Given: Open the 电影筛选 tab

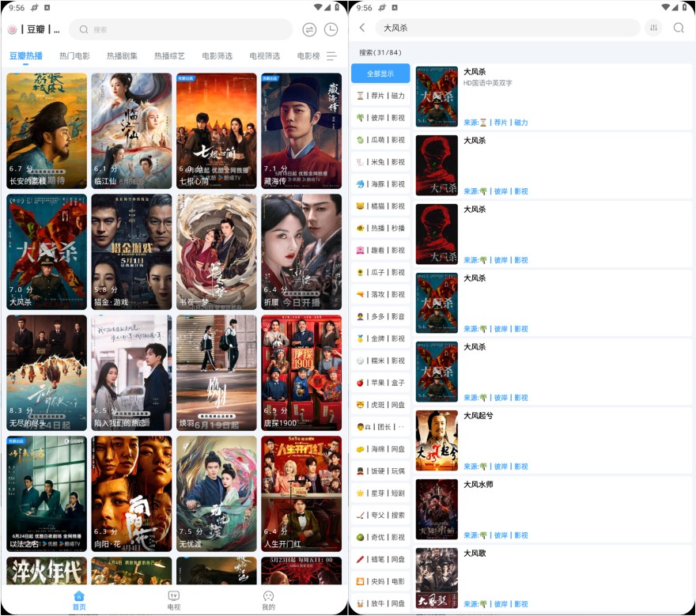Looking at the screenshot, I should coord(217,56).
